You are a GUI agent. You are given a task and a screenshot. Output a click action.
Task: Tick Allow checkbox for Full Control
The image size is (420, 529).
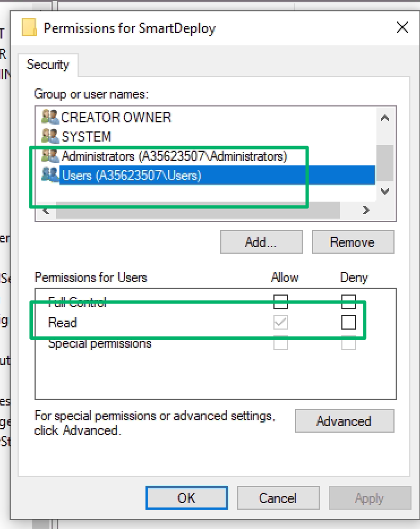tap(280, 302)
